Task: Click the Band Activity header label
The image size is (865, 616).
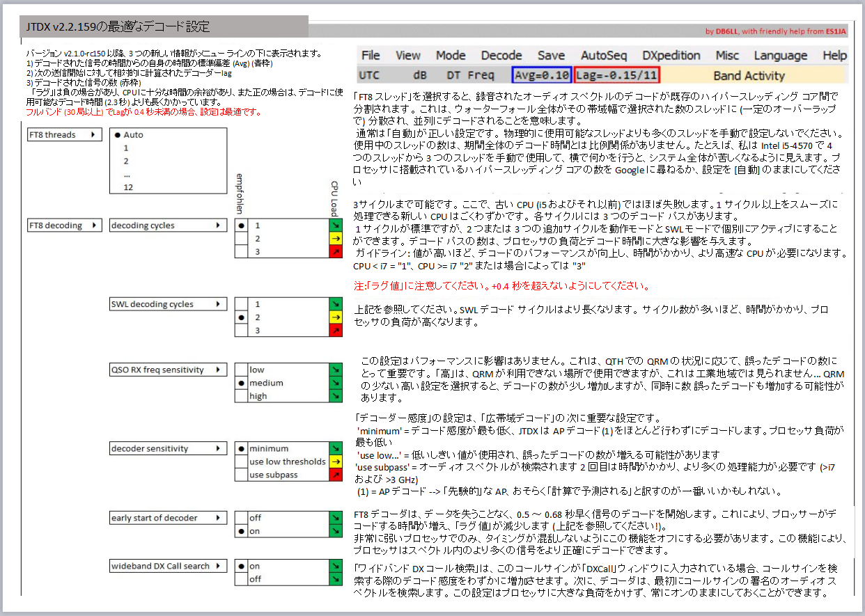Action: tap(749, 75)
